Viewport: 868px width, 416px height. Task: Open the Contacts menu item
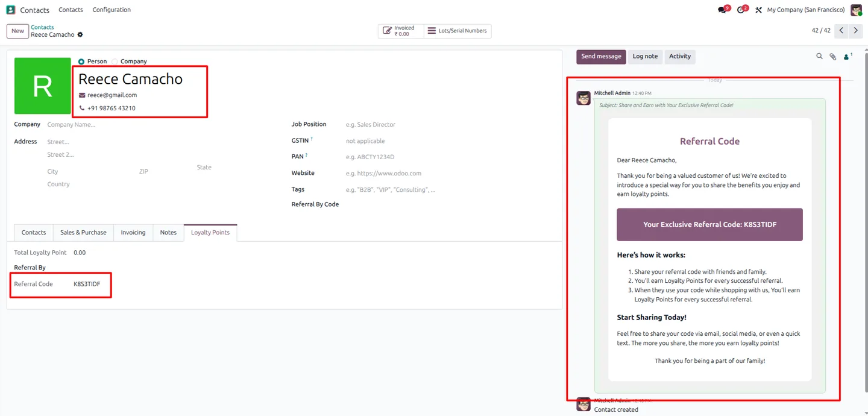tap(71, 10)
